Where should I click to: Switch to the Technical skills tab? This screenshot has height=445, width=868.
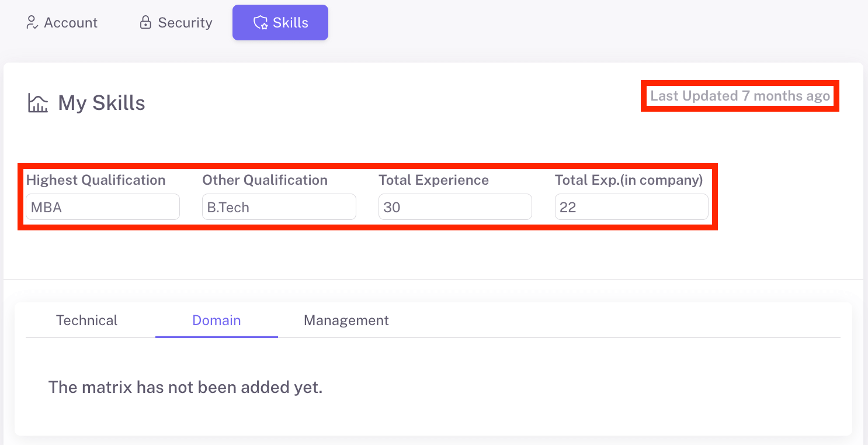coord(86,320)
